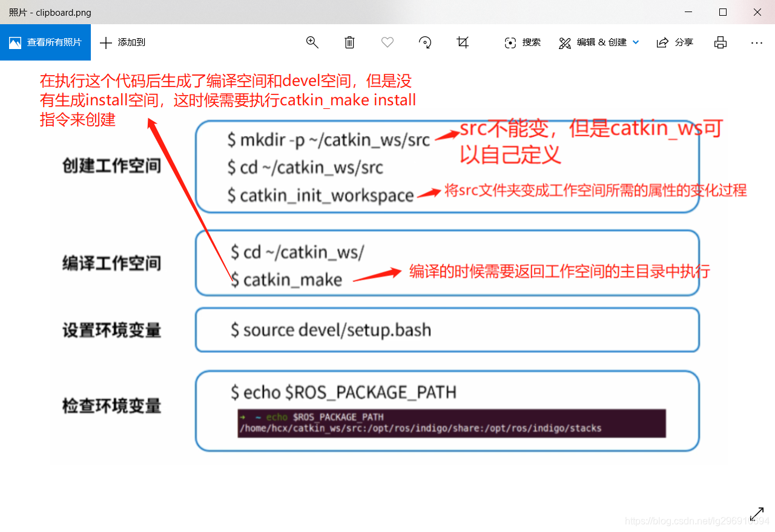This screenshot has width=775, height=532.
Task: Mark photo as favorite with heart icon
Action: pyautogui.click(x=387, y=42)
